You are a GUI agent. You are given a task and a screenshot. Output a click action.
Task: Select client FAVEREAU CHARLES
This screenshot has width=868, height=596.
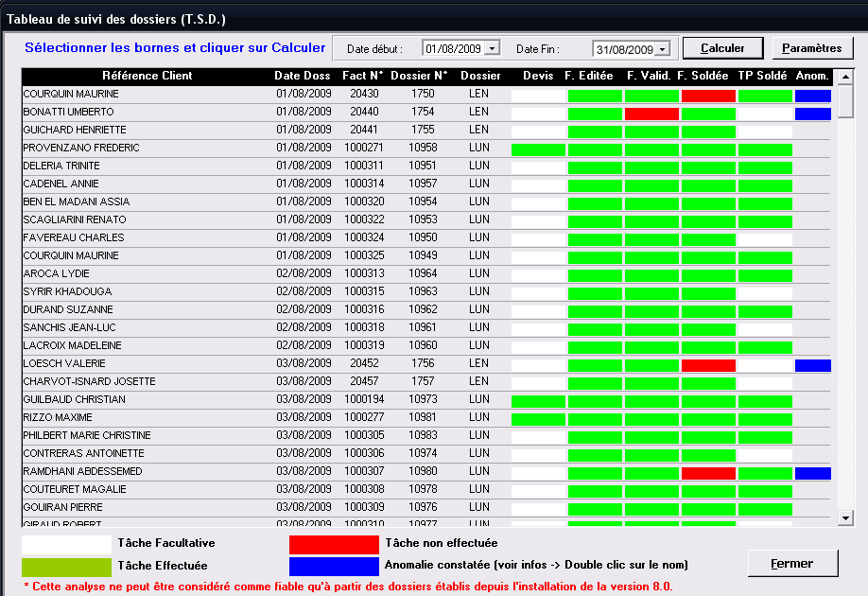point(74,237)
